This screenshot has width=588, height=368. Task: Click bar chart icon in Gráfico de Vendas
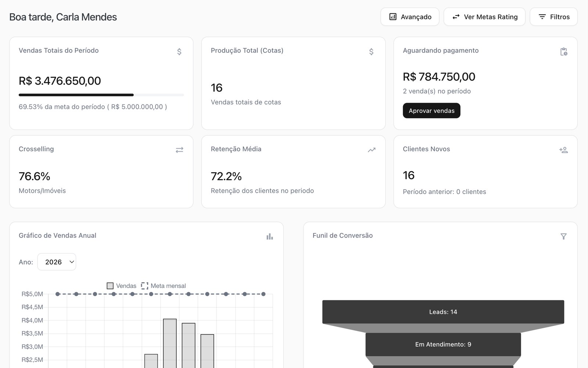pos(270,237)
